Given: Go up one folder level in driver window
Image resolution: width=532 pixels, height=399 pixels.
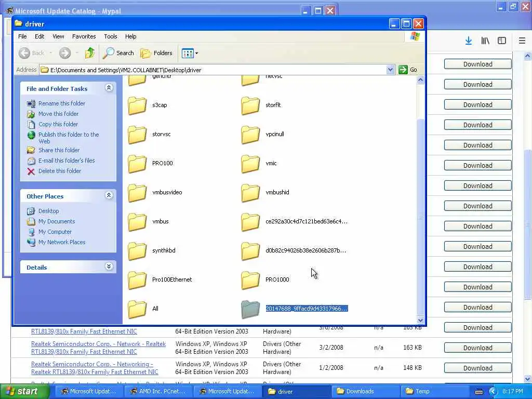Looking at the screenshot, I should [90, 53].
